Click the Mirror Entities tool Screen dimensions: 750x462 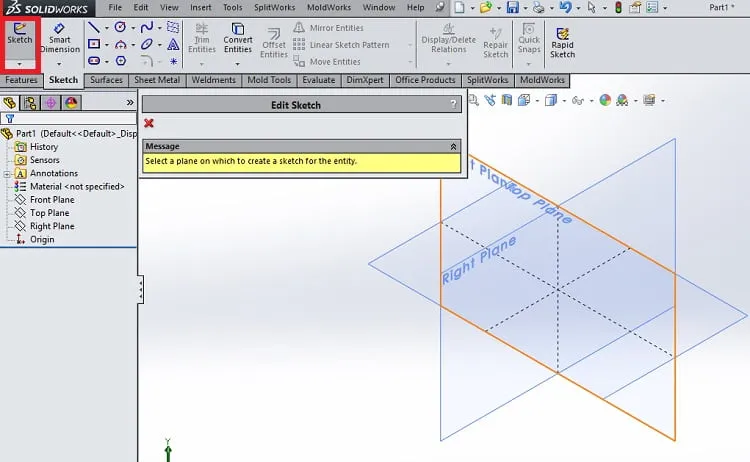click(x=328, y=28)
